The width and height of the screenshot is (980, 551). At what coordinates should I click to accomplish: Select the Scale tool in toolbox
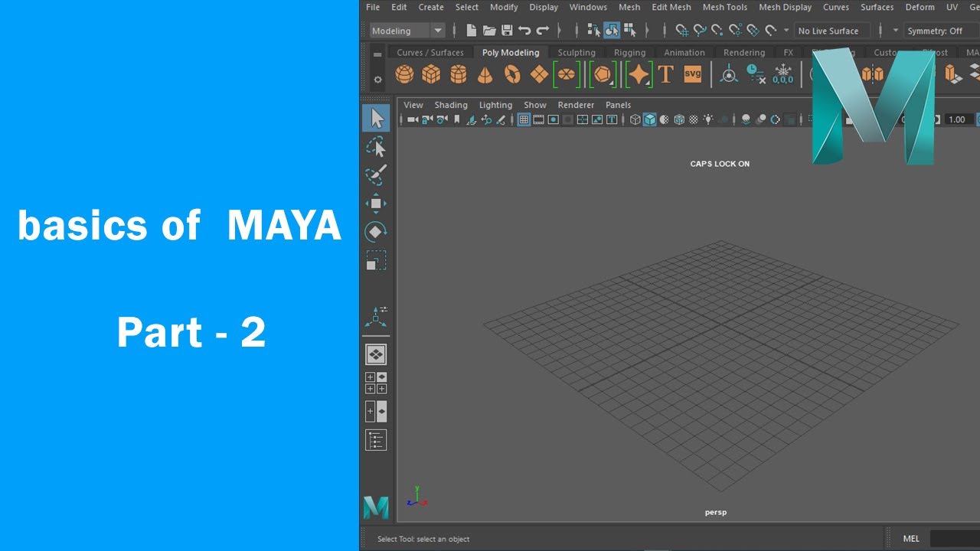(376, 260)
